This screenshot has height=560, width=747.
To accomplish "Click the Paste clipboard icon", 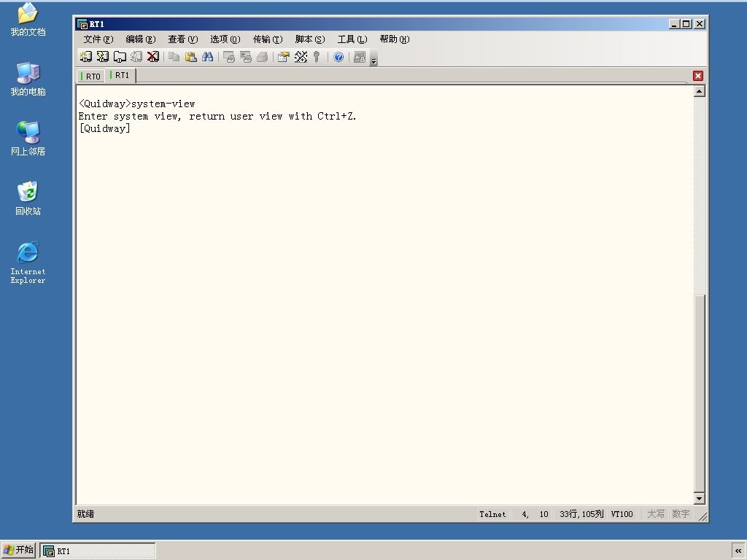I will tap(191, 57).
